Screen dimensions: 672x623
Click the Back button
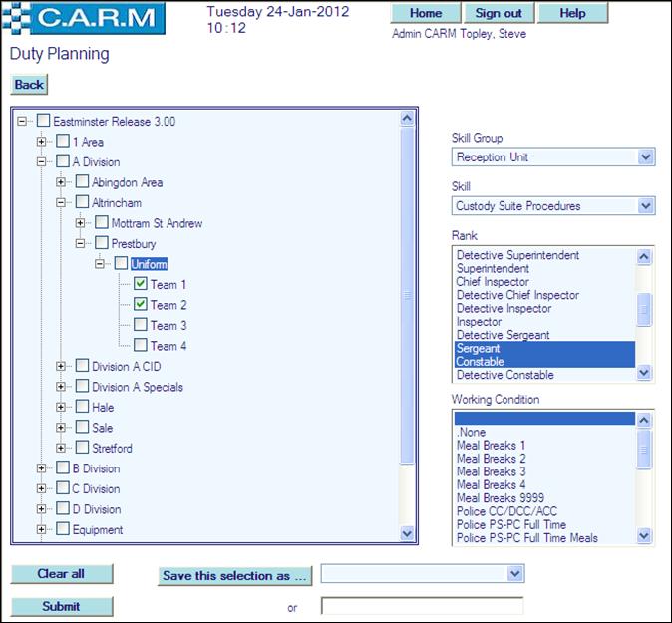pyautogui.click(x=29, y=85)
